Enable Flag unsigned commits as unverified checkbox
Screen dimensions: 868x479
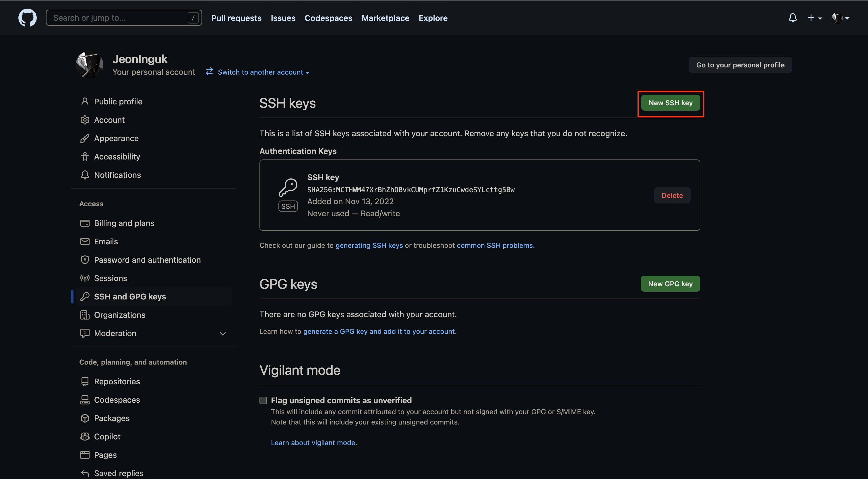point(263,400)
